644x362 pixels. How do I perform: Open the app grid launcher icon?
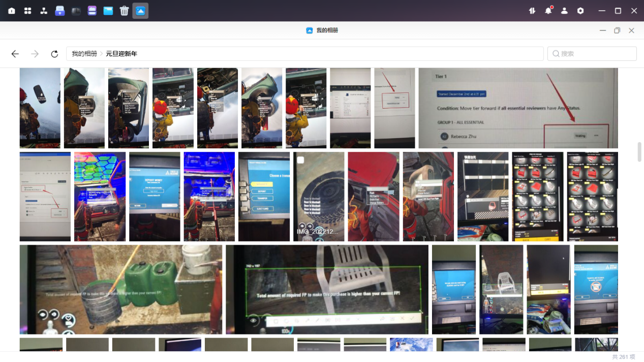28,11
